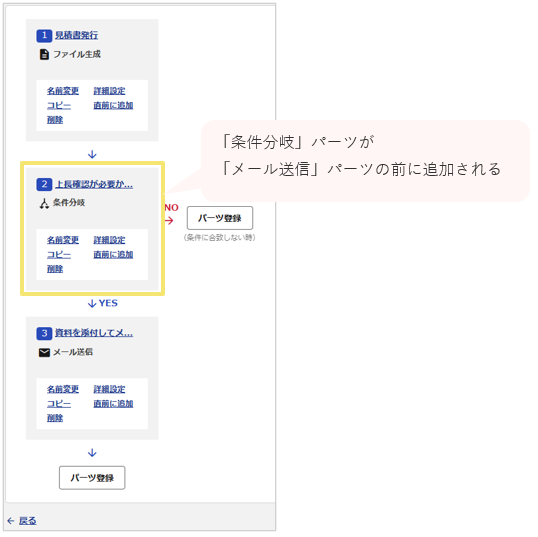Click the (条件に合致しない時) caption

point(220,237)
